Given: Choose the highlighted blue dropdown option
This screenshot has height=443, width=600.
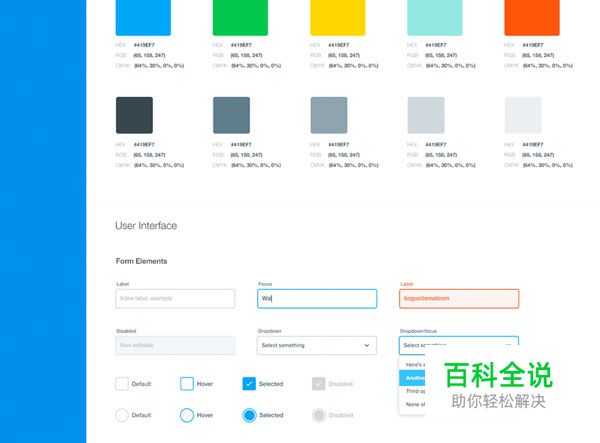Looking at the screenshot, I should (414, 378).
